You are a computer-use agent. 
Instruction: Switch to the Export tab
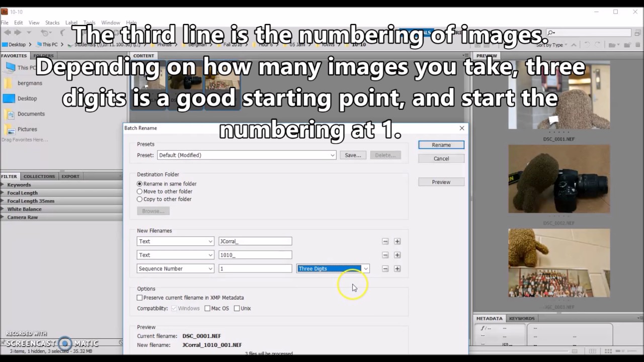pyautogui.click(x=70, y=176)
